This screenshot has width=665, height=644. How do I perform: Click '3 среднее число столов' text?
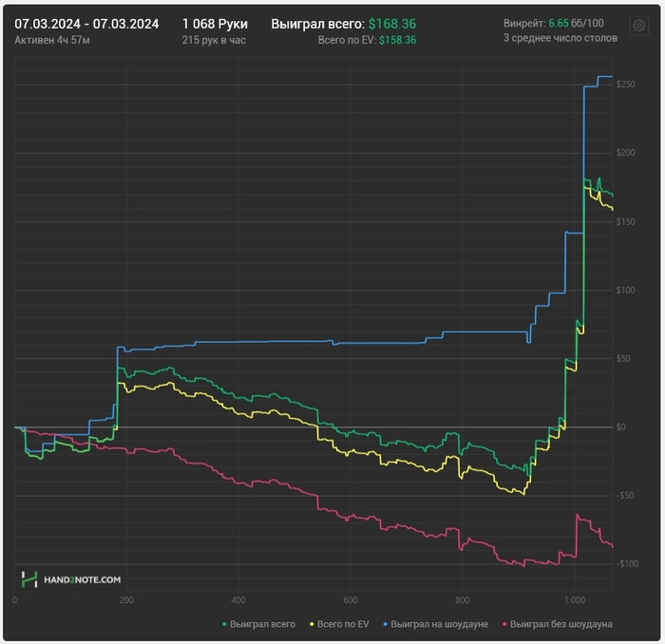tap(560, 38)
